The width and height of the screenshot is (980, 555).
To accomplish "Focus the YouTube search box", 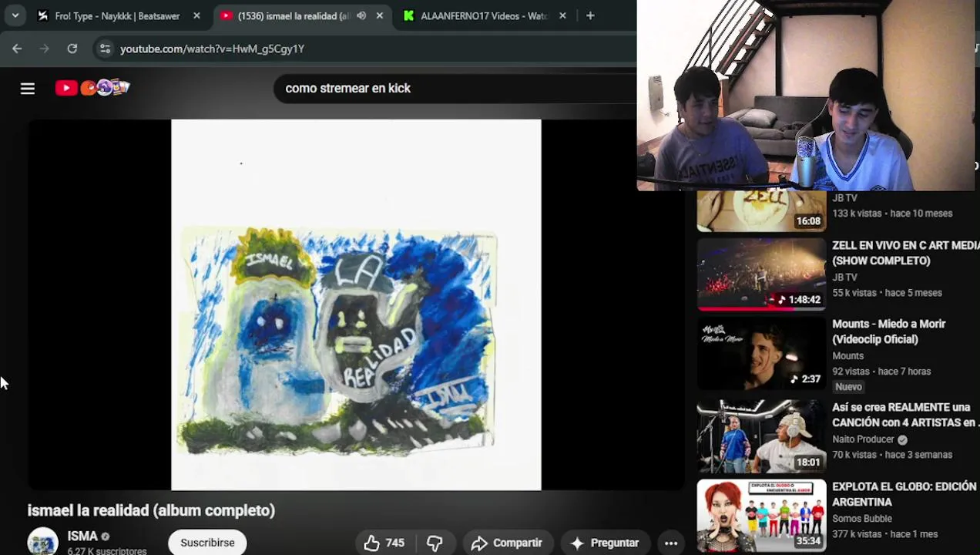I will point(455,88).
